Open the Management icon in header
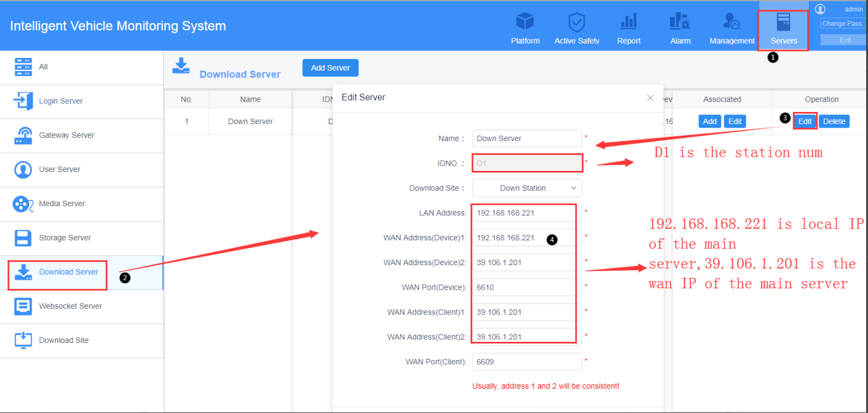Viewport: 868px width, 413px height. coord(732,22)
